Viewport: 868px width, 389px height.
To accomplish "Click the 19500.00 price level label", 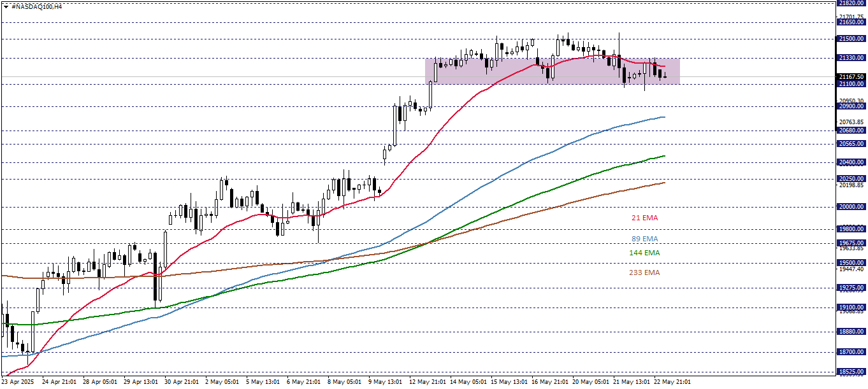I will click(851, 262).
